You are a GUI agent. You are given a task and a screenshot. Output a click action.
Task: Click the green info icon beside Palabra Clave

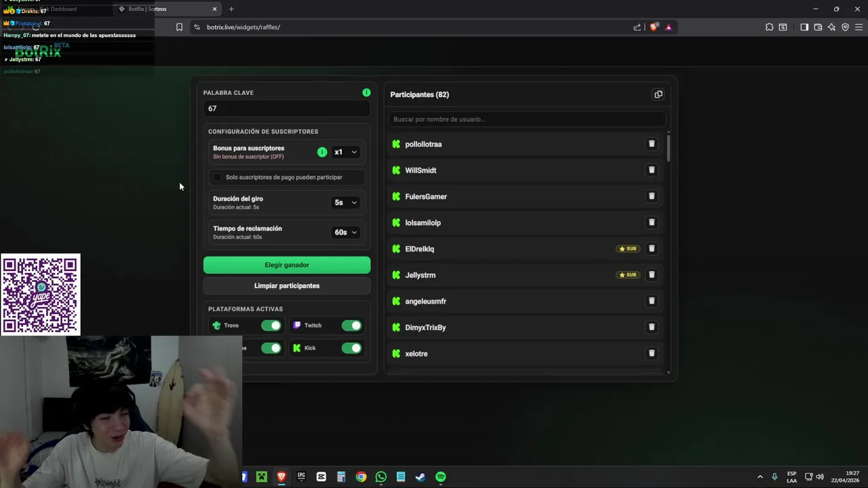[x=366, y=92]
